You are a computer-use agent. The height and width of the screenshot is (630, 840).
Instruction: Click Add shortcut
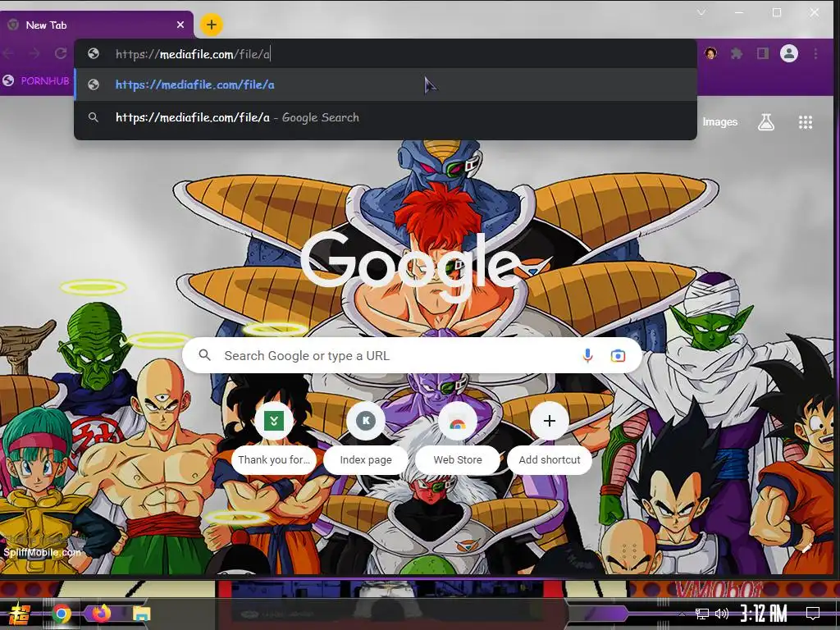tap(549, 438)
